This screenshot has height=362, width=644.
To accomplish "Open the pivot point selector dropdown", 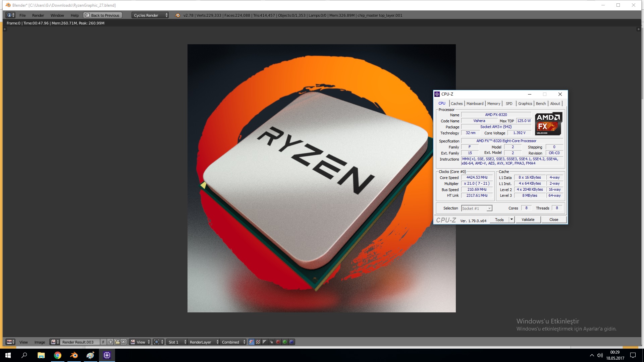I will click(x=159, y=342).
